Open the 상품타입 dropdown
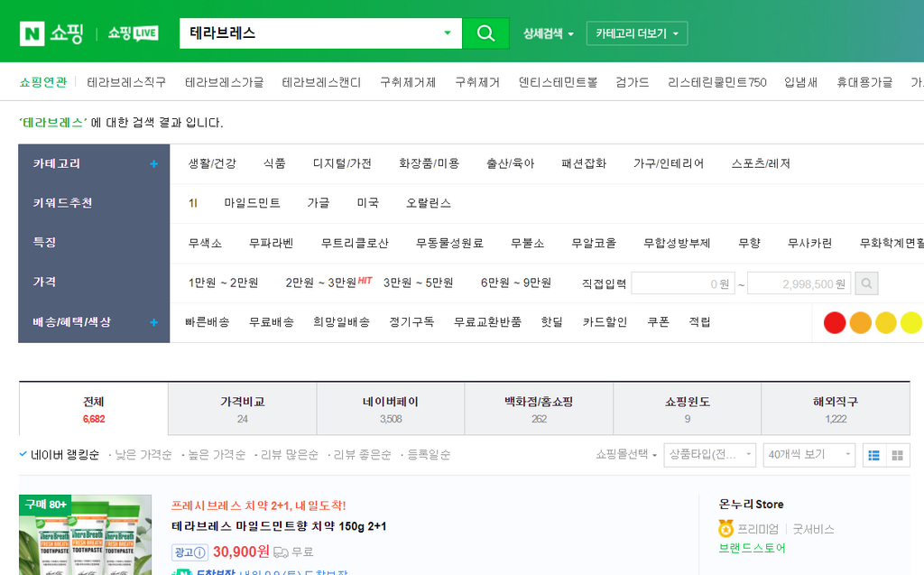Viewport: 924px width, 575px height. coord(709,455)
